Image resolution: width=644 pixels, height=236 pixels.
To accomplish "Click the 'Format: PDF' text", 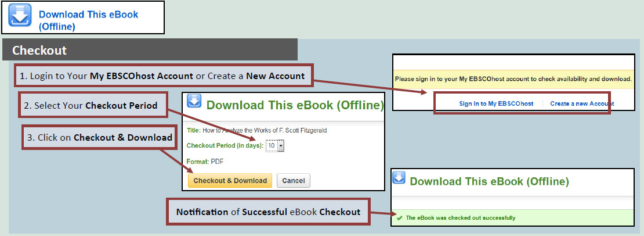I will click(x=205, y=162).
